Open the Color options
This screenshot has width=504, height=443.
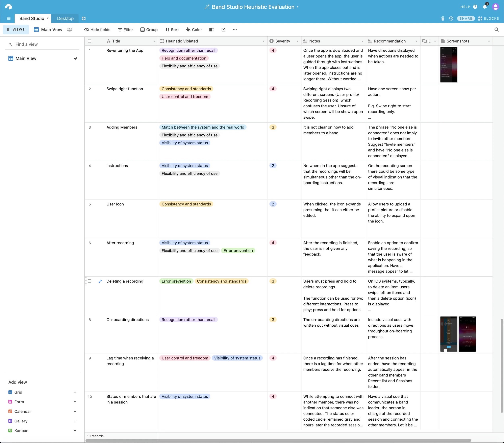[x=194, y=30]
